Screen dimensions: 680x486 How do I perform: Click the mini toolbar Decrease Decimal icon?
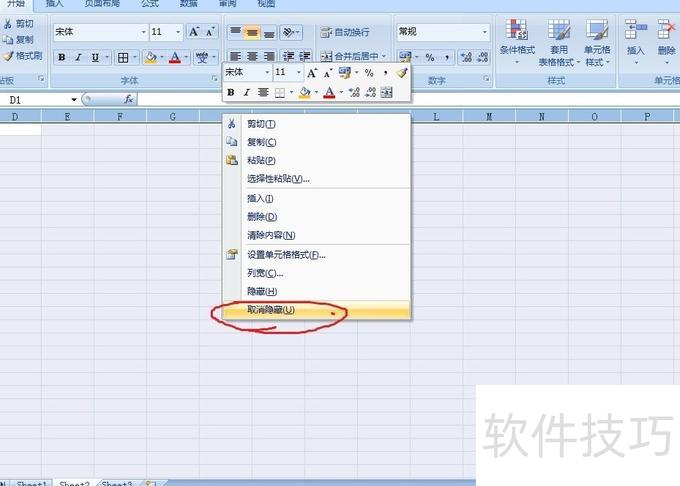click(x=370, y=92)
